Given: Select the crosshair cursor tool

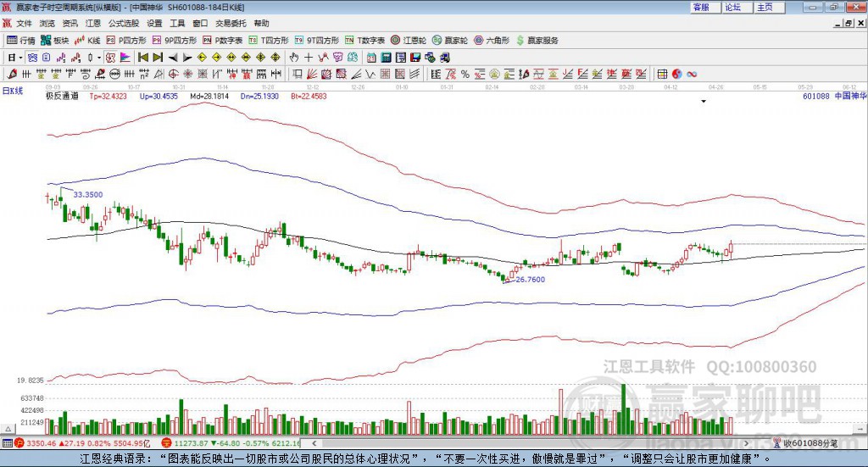Looking at the screenshot, I should pos(309,58).
